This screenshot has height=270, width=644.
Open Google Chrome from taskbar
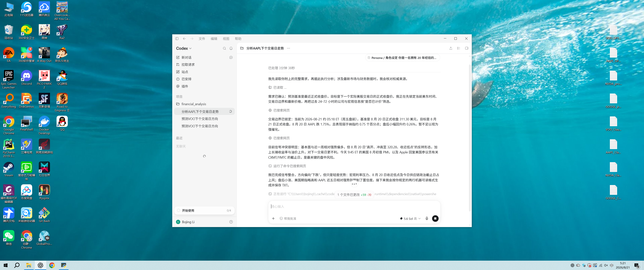(x=52, y=265)
